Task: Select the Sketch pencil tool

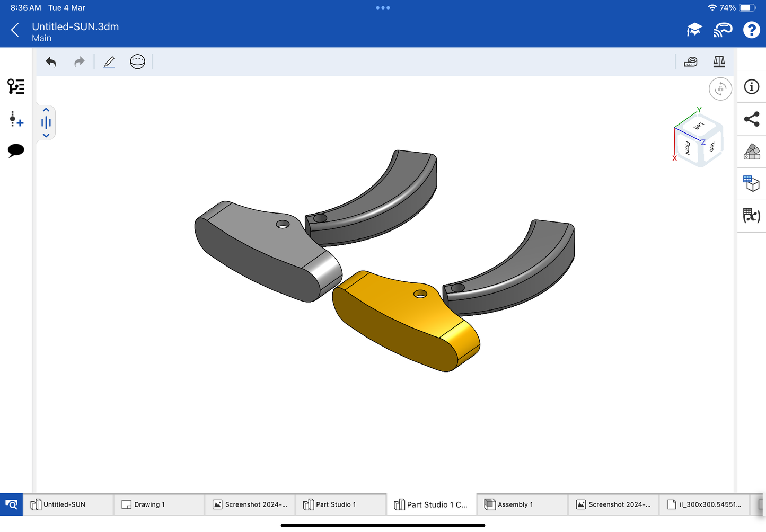Action: [x=109, y=62]
